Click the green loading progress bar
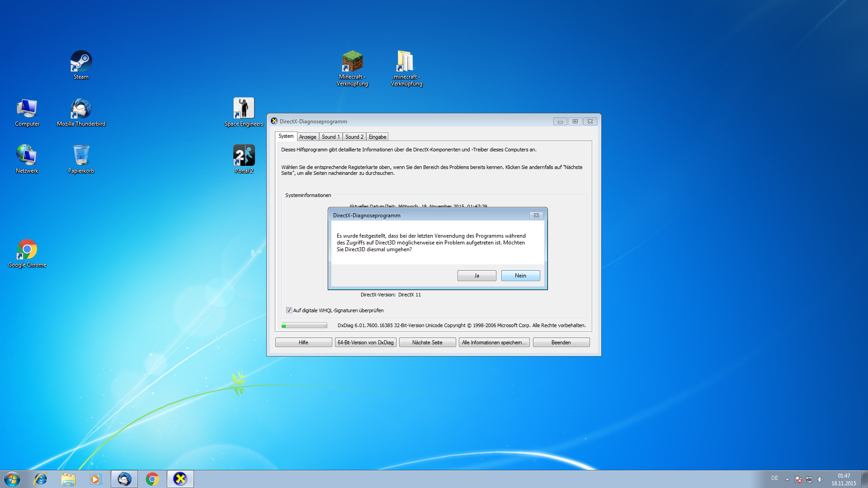868x488 pixels. pos(304,325)
